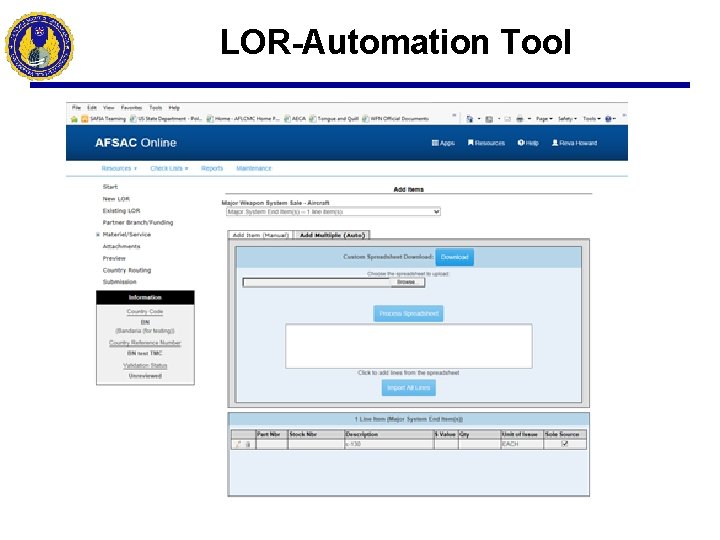This screenshot has width=720, height=540.
Task: Click the mail icon in browser toolbar
Action: (507, 119)
